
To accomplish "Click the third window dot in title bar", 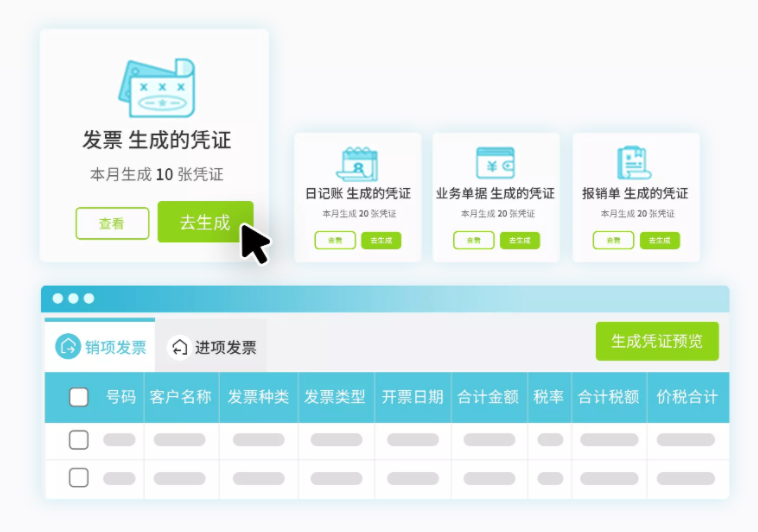I will tap(89, 298).
